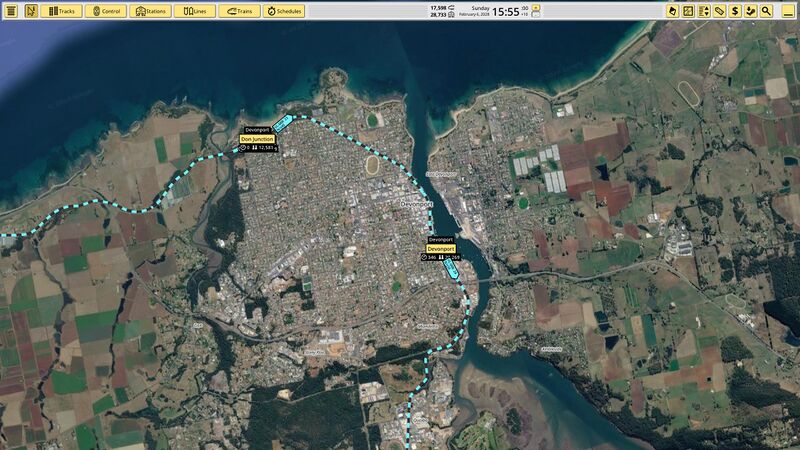
Task: Open the Tracks menu
Action: pyautogui.click(x=61, y=11)
